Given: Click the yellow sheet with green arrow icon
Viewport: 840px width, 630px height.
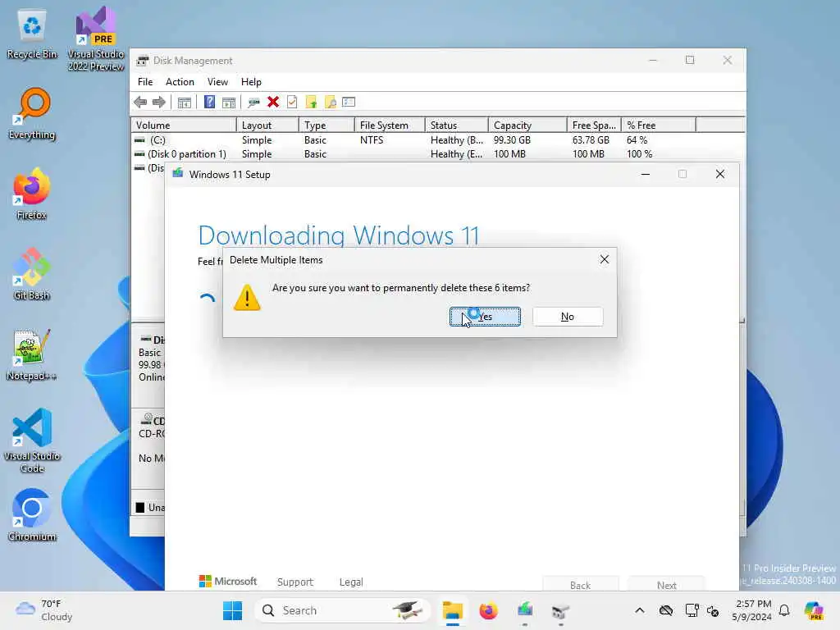Looking at the screenshot, I should tap(311, 103).
